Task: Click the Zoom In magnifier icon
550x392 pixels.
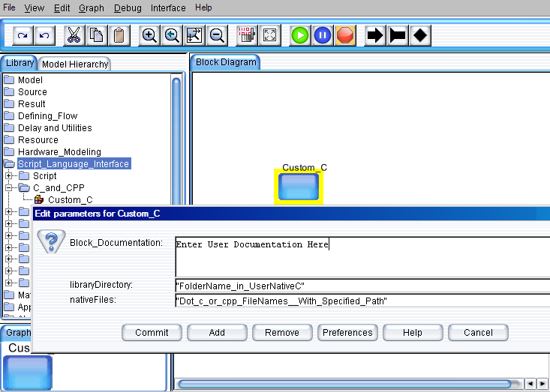Action: (149, 35)
